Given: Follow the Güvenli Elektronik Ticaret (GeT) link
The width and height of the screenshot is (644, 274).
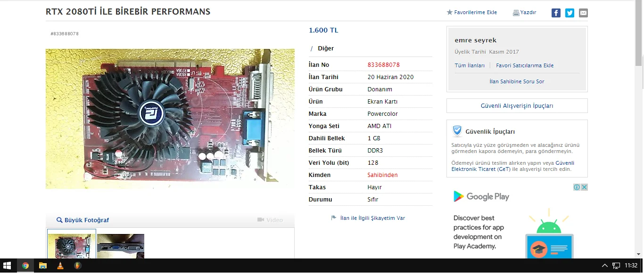Looking at the screenshot, I should pos(513,166).
